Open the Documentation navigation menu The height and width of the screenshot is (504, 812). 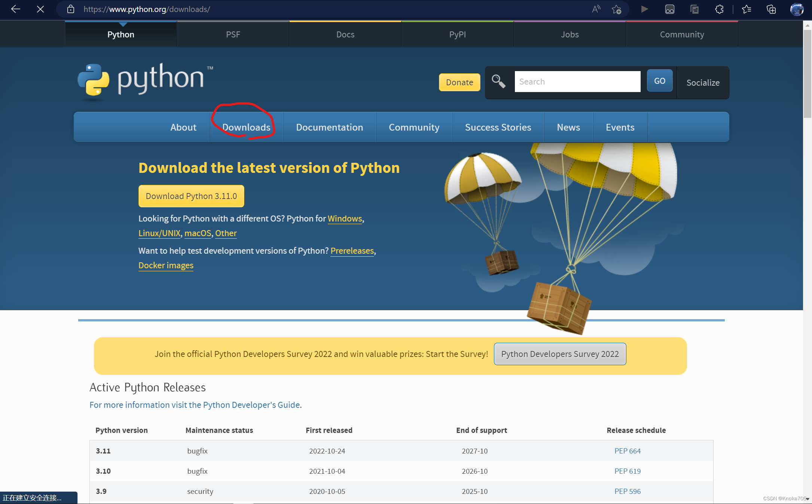(329, 127)
